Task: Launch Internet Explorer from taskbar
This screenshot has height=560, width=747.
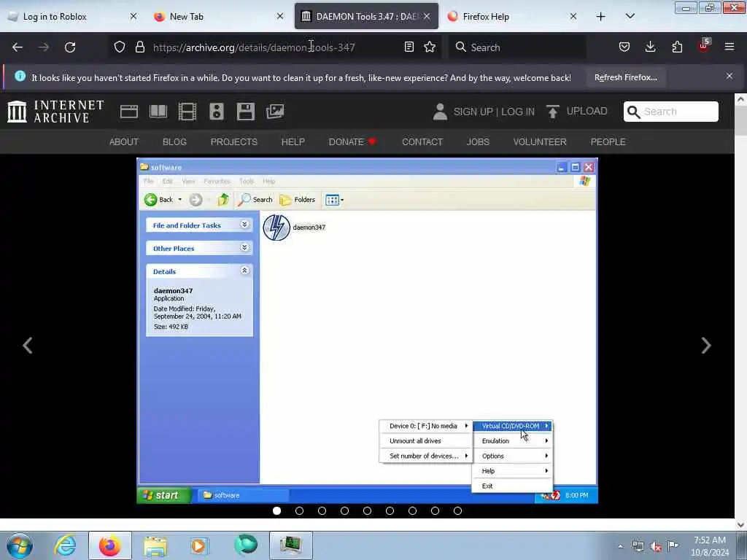Action: click(x=65, y=545)
